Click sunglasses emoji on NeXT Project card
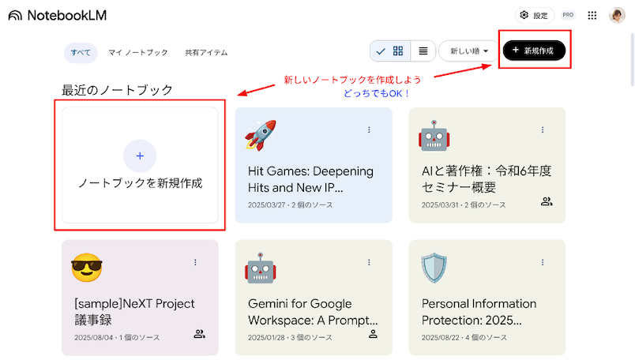This screenshot has width=635, height=364. [87, 268]
